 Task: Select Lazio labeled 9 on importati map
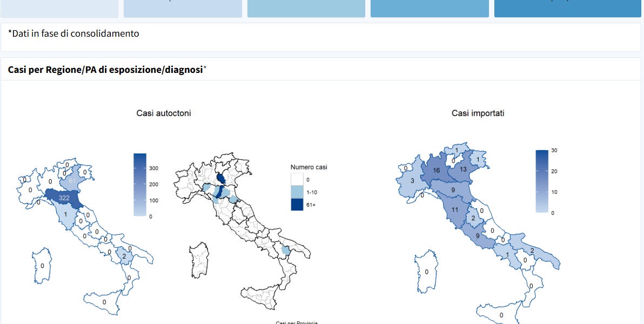click(477, 235)
